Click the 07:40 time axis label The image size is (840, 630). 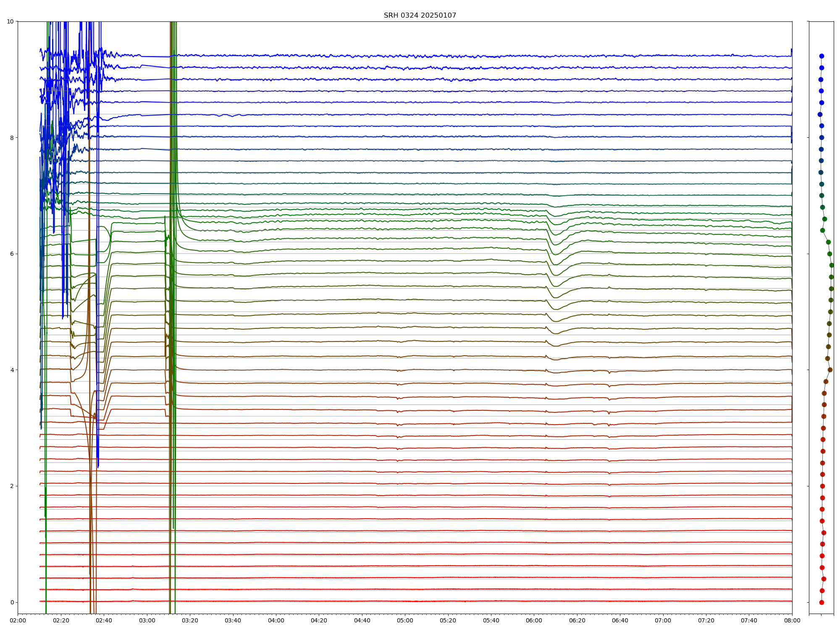click(749, 620)
